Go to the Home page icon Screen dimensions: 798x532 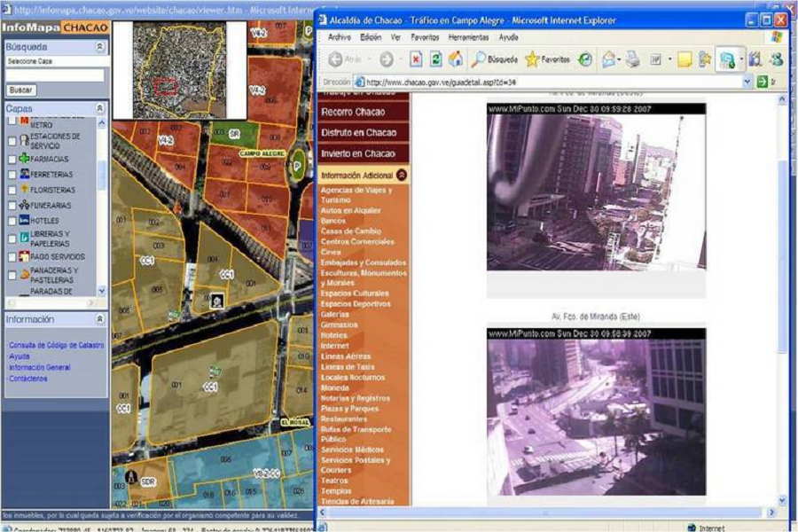[x=456, y=59]
